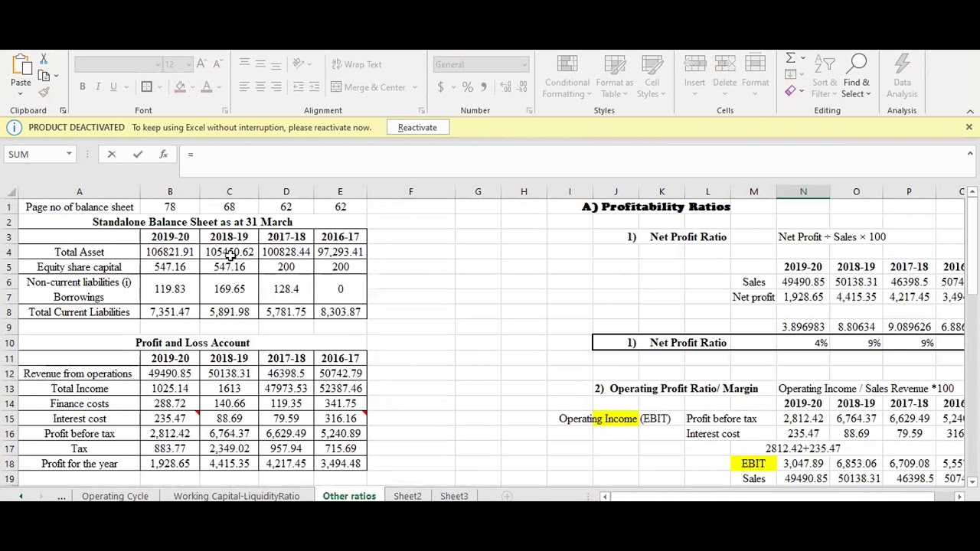Apply Accounting dollar number format
The width and height of the screenshot is (980, 551).
441,87
